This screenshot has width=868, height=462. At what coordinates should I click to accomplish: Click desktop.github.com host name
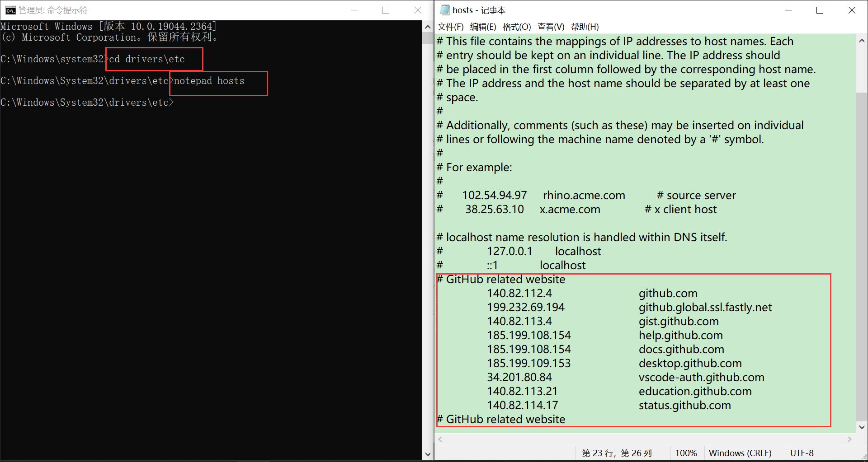(x=690, y=364)
